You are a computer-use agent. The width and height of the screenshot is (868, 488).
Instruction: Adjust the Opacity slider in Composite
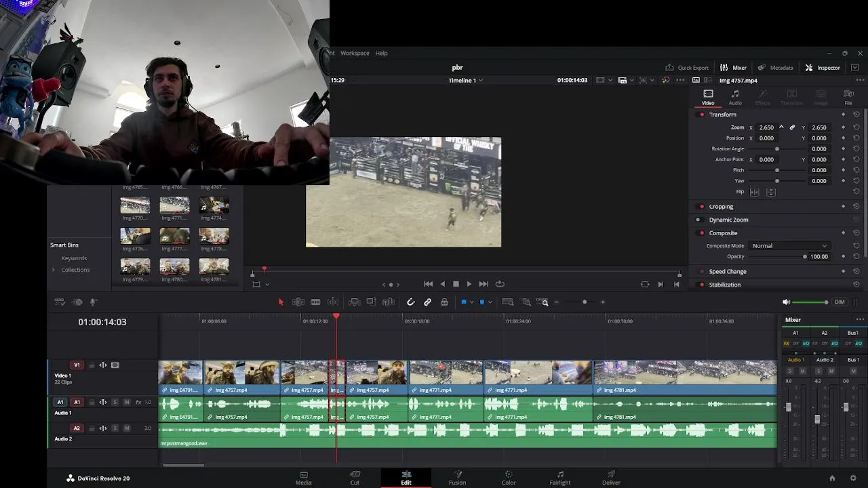click(805, 257)
